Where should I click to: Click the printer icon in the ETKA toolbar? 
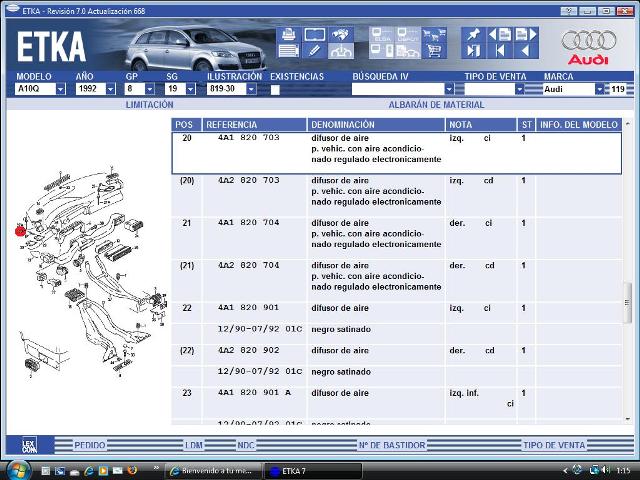coord(289,35)
